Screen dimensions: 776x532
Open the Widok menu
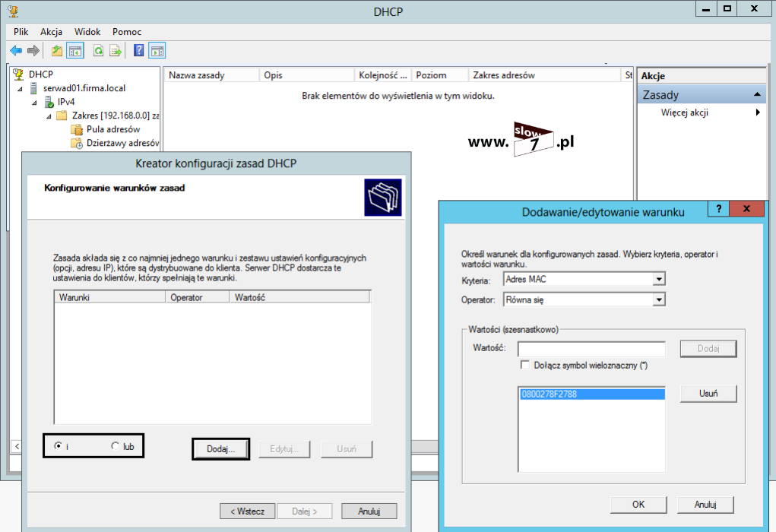point(87,32)
